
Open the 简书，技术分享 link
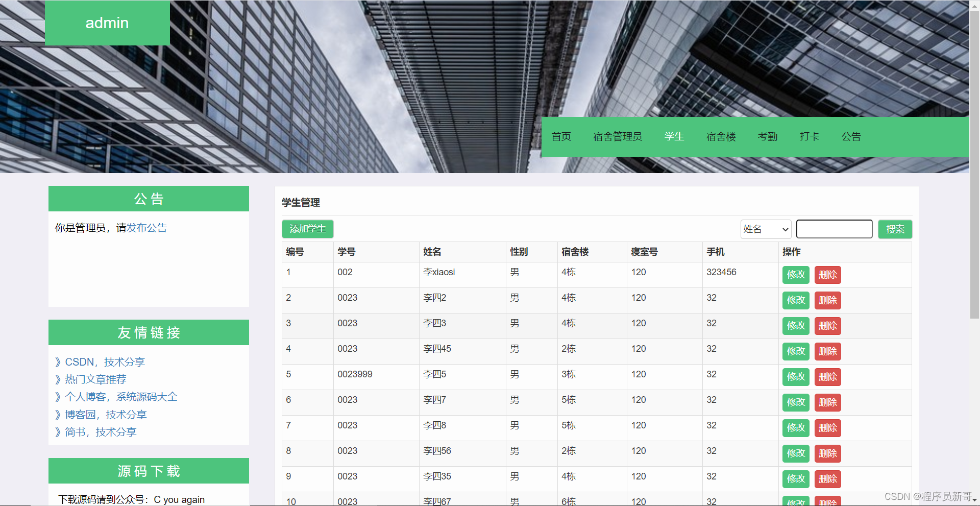(x=101, y=432)
